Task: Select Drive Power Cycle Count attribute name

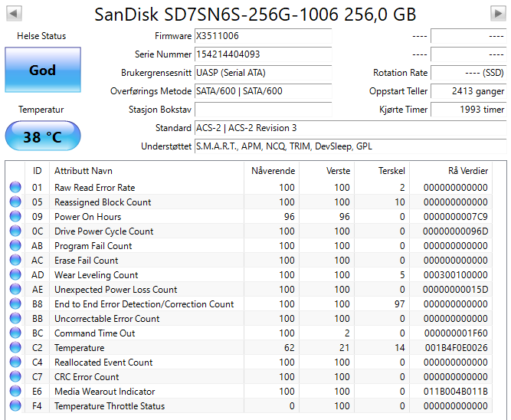Action: point(103,231)
